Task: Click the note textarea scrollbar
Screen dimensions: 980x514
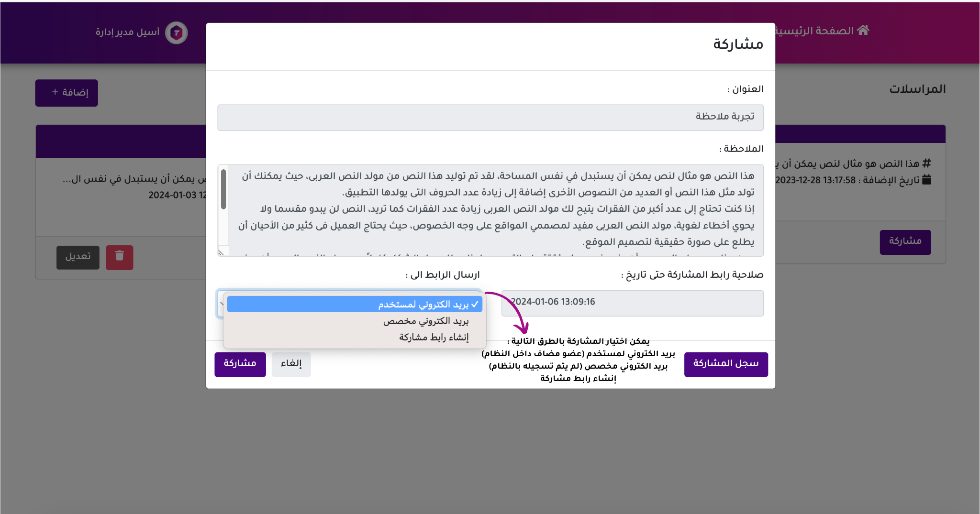Action: tap(223, 189)
